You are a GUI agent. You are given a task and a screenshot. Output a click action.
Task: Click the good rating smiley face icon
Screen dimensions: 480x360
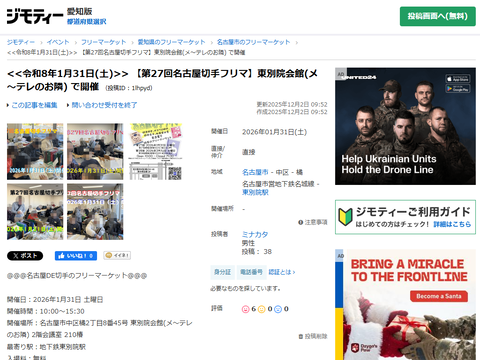pyautogui.click(x=245, y=309)
